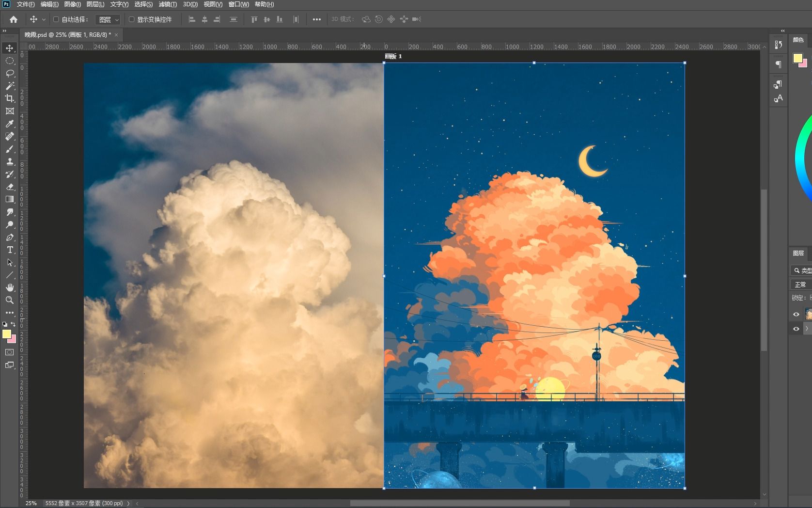Open the 正常 blend mode dropdown
812x508 pixels.
coord(801,285)
